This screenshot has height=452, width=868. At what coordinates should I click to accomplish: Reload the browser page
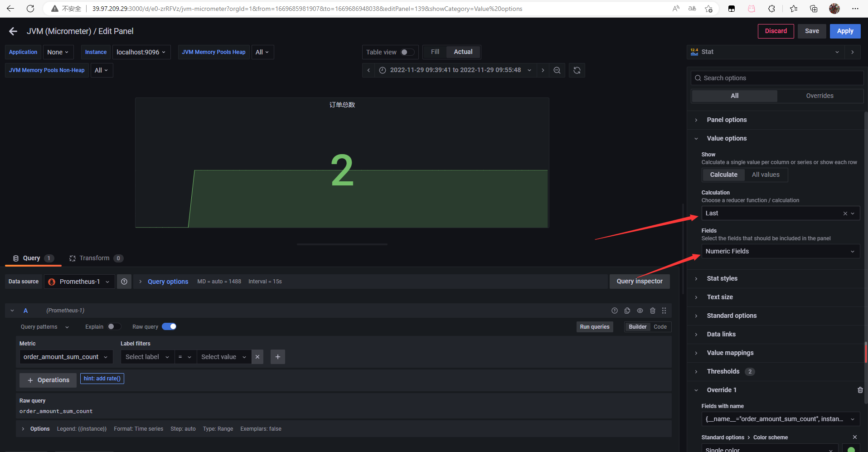click(x=30, y=9)
